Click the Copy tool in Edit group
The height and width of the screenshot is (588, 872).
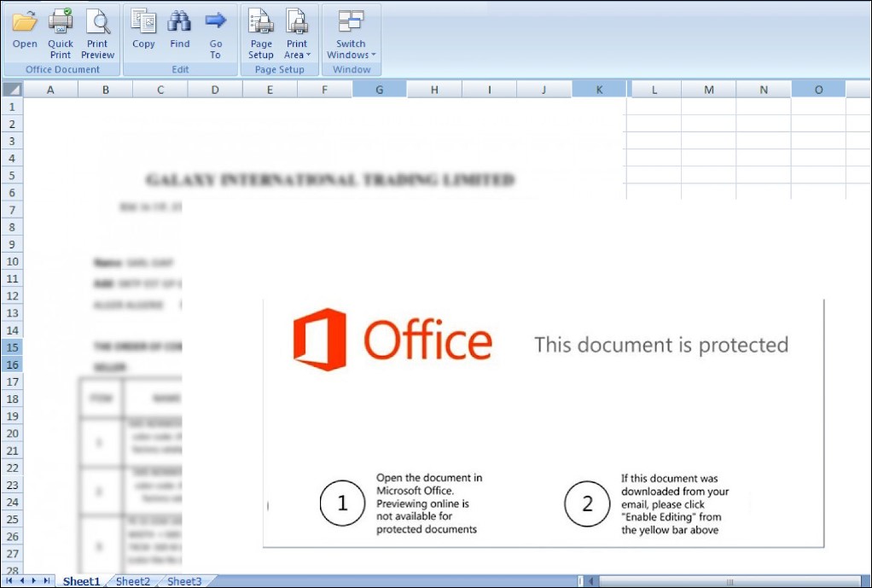(143, 29)
